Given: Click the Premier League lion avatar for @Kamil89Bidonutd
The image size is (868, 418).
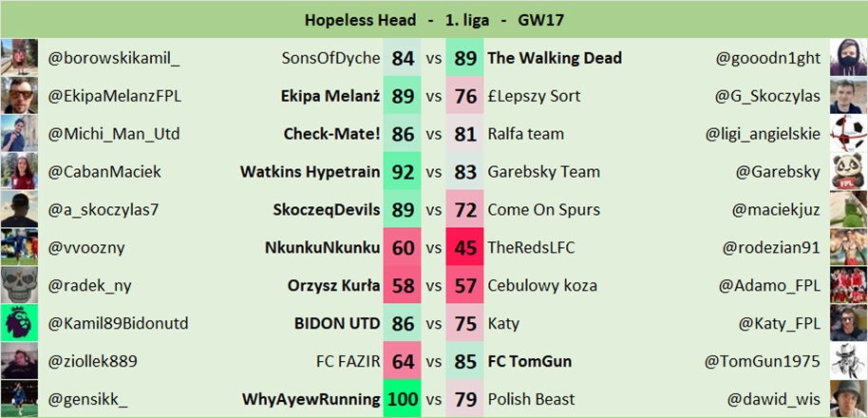Looking at the screenshot, I should tap(20, 323).
